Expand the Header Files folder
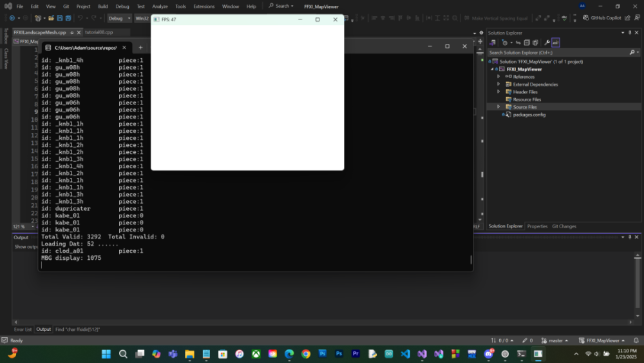The width and height of the screenshot is (644, 363). (498, 92)
